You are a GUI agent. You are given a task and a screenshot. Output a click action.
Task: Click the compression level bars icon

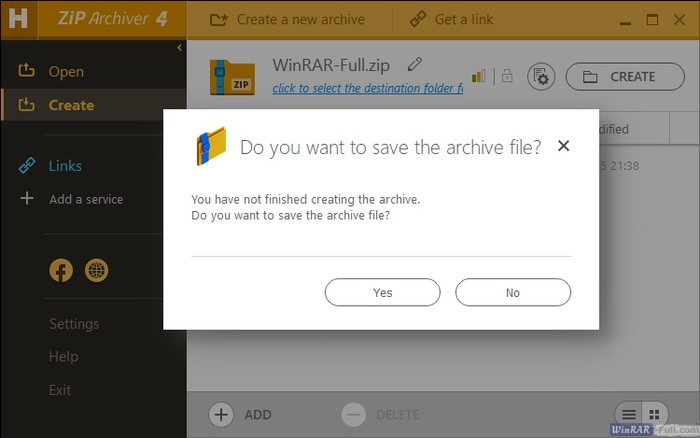[479, 76]
